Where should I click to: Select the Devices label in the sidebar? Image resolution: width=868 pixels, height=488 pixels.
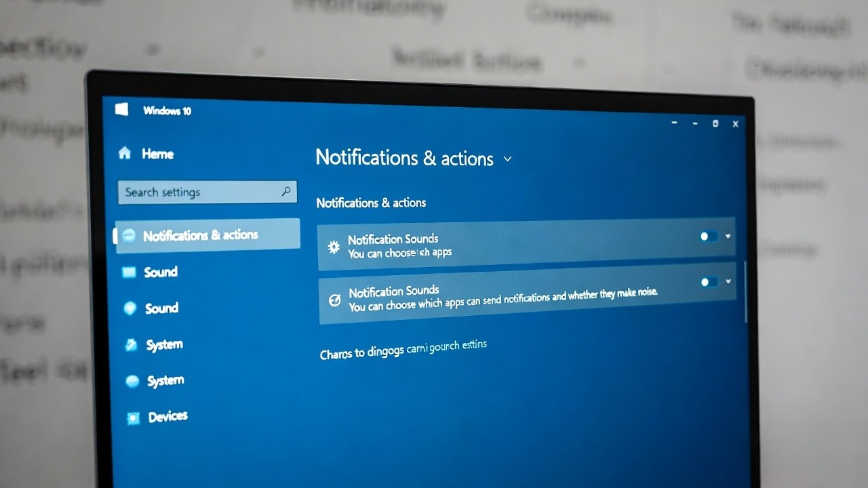(x=168, y=416)
